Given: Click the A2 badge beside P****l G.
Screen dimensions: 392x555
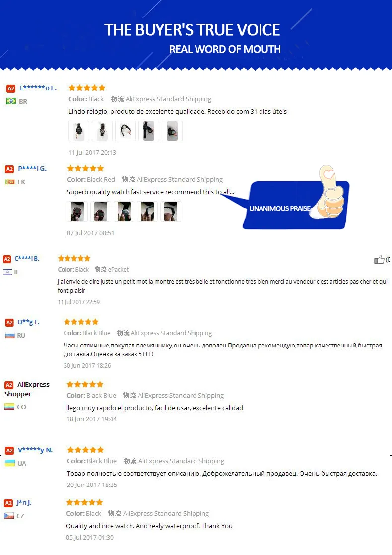Looking at the screenshot, I should pos(9,169).
